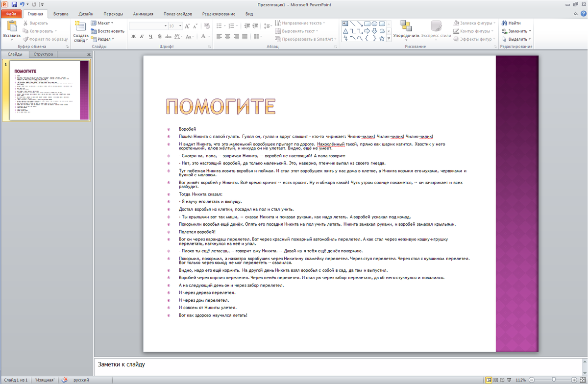Click the fit slide to window icon
Viewport: 588px width, 384px height.
(582, 380)
